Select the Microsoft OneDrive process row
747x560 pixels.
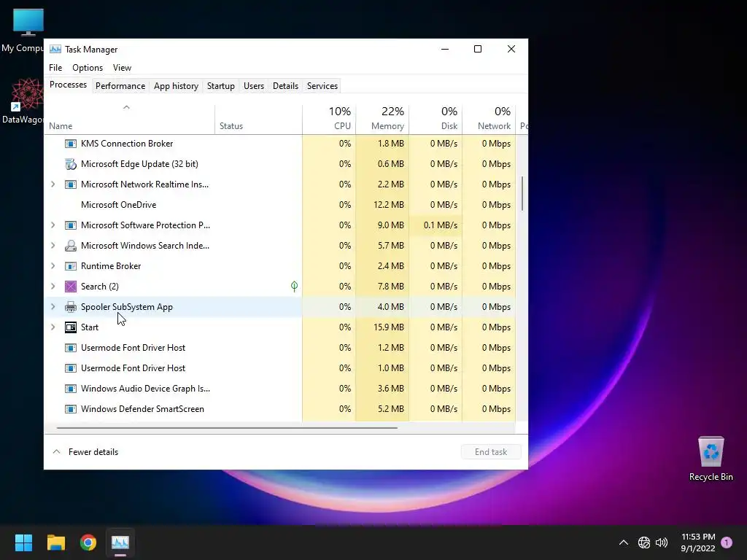point(280,205)
